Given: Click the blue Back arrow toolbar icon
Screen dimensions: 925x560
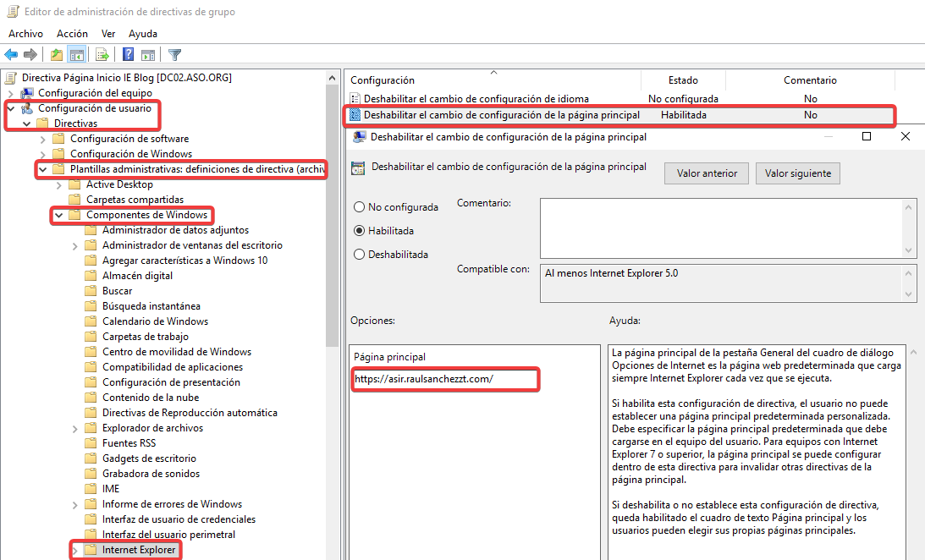Looking at the screenshot, I should pos(12,55).
